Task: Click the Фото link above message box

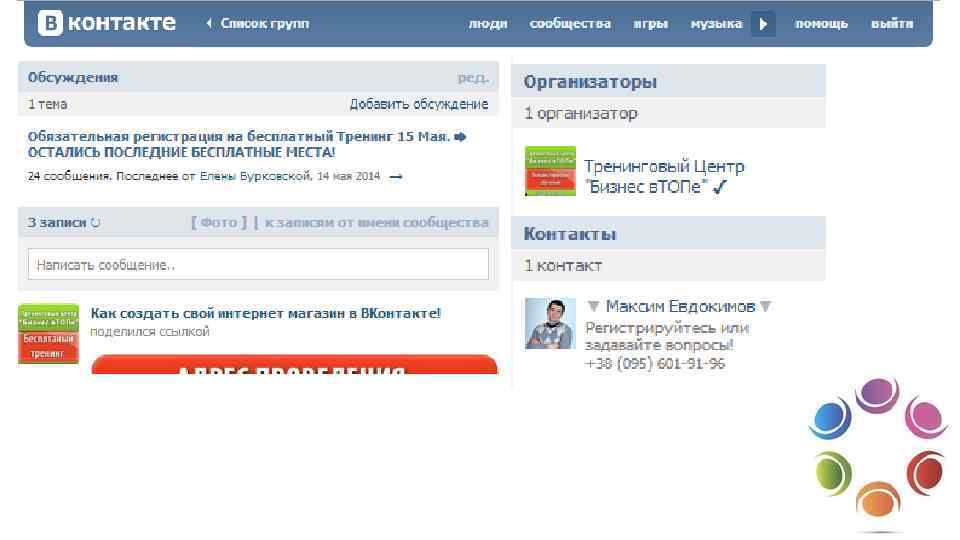Action: point(219,223)
